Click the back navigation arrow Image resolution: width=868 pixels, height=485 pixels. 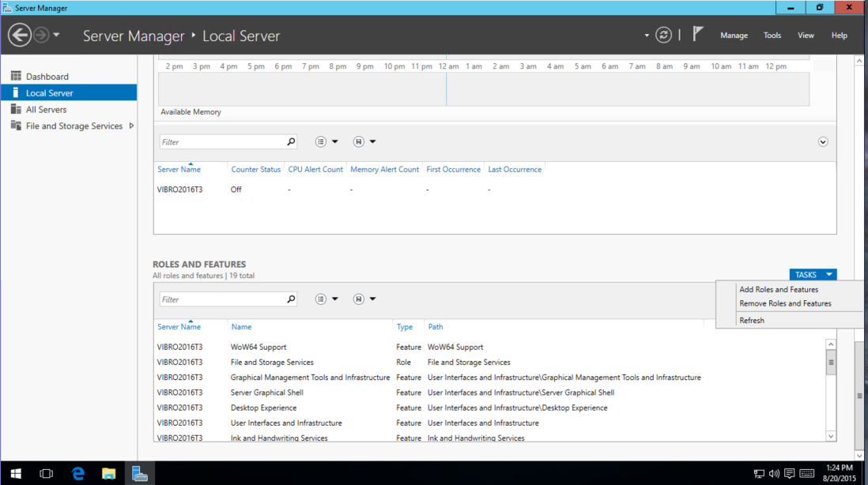pyautogui.click(x=20, y=35)
